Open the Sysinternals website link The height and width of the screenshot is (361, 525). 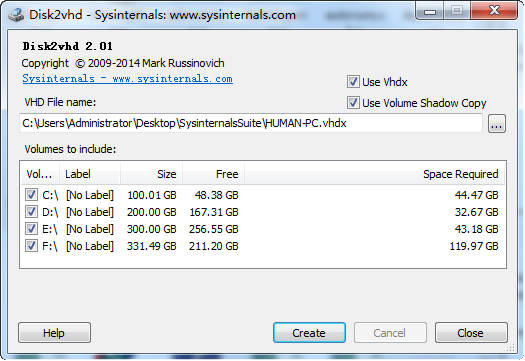[x=128, y=79]
